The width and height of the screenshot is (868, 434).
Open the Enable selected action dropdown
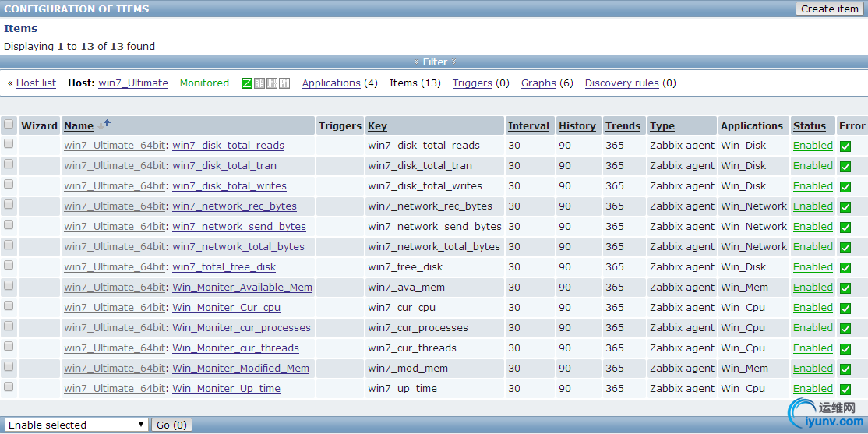pos(76,425)
